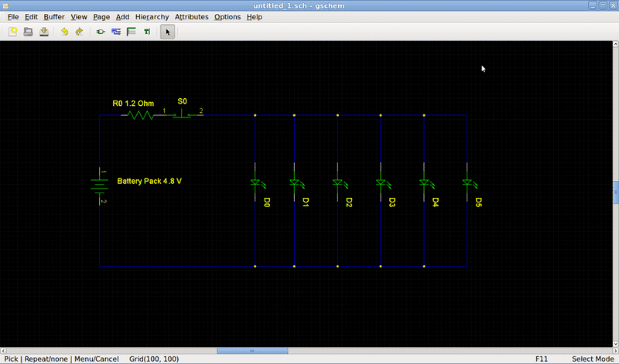Click the 'D0' label text
The width and height of the screenshot is (619, 364).
267,202
